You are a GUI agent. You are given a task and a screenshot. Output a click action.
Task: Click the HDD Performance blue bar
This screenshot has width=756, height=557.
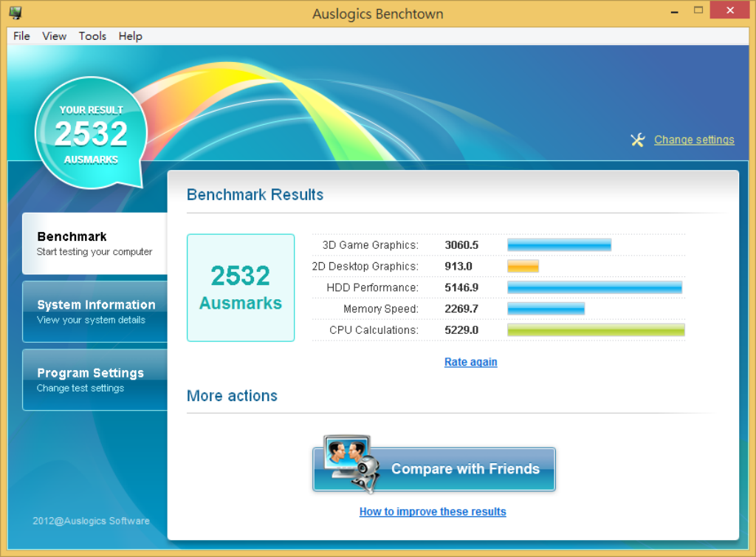(594, 287)
